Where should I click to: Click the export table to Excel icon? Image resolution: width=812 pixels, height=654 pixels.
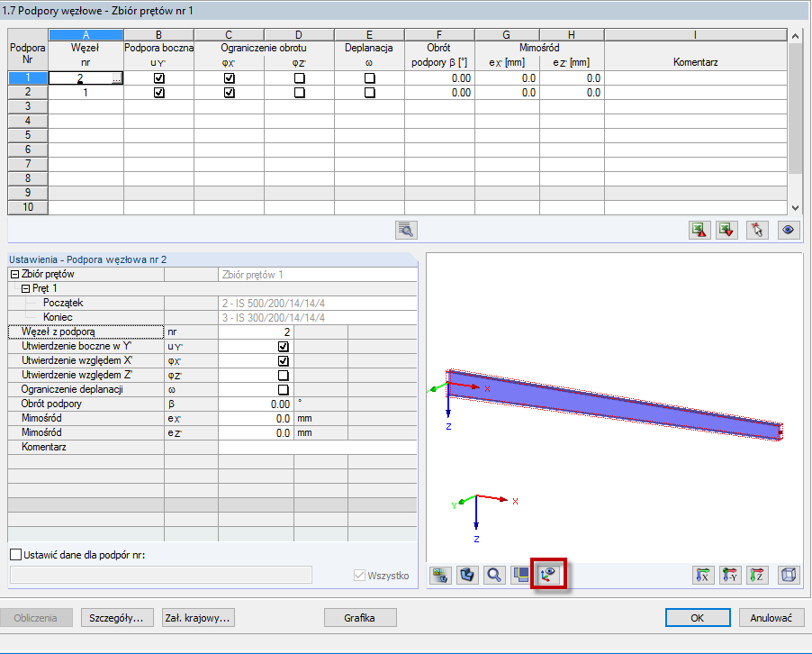tap(699, 230)
